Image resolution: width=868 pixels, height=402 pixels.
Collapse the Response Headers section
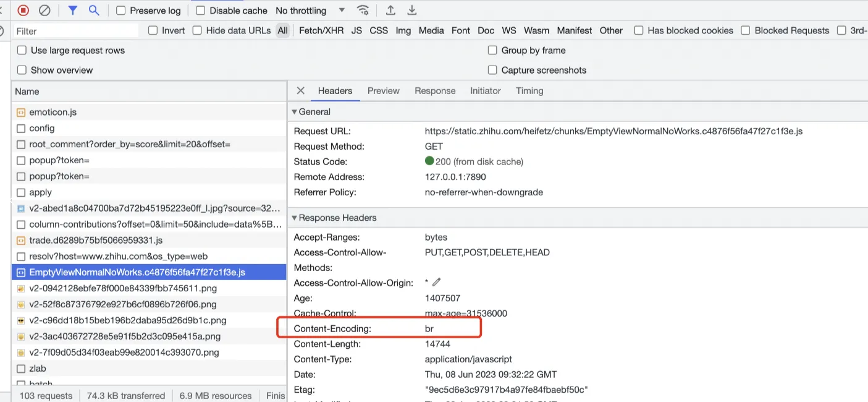point(295,218)
